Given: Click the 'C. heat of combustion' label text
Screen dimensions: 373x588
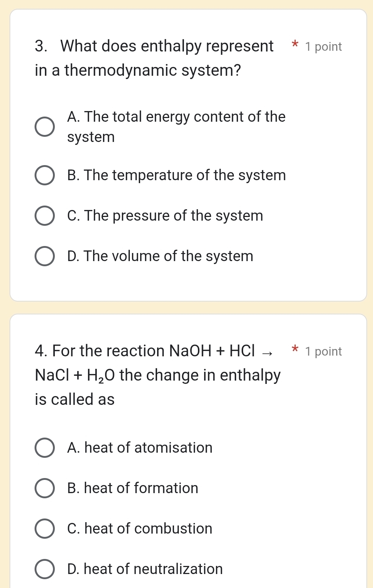Looking at the screenshot, I should tap(140, 529).
